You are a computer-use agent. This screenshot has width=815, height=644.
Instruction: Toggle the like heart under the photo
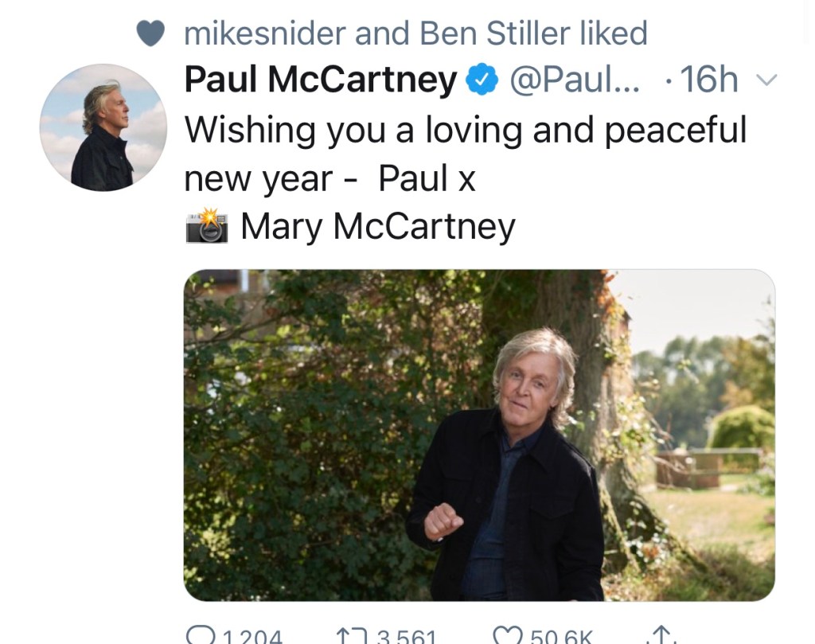(507, 636)
